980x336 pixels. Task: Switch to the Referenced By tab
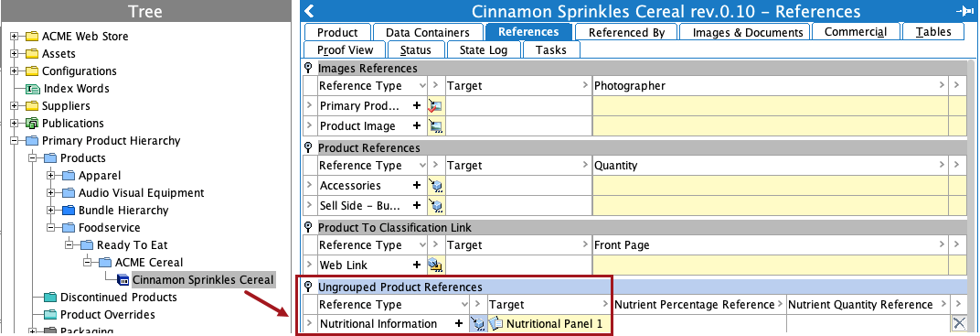click(625, 32)
